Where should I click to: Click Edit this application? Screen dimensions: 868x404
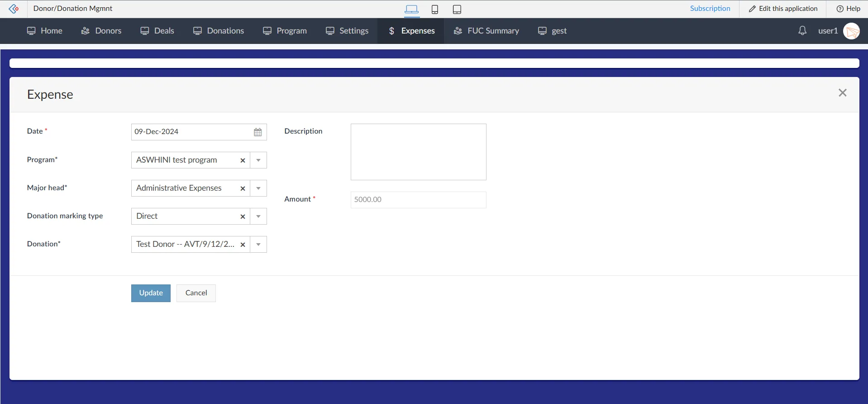783,9
